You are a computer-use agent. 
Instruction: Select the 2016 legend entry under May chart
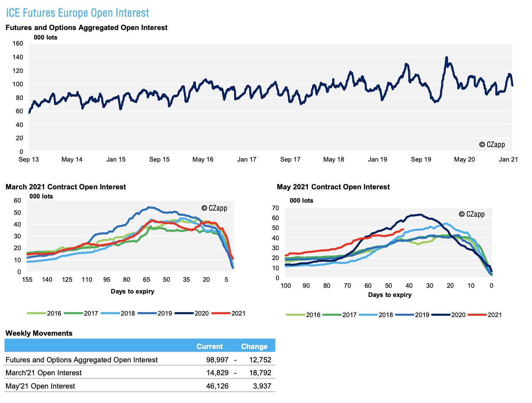(x=303, y=315)
